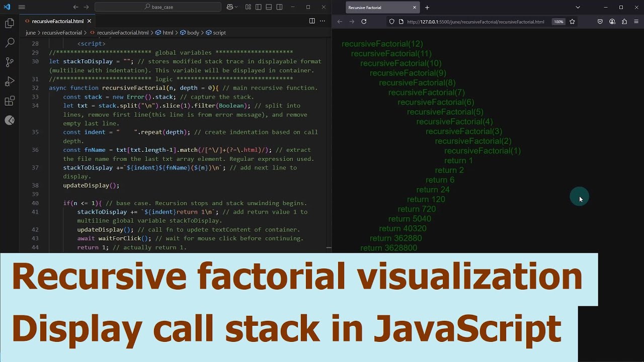
Task: Open the Source Control view
Action: (x=10, y=62)
